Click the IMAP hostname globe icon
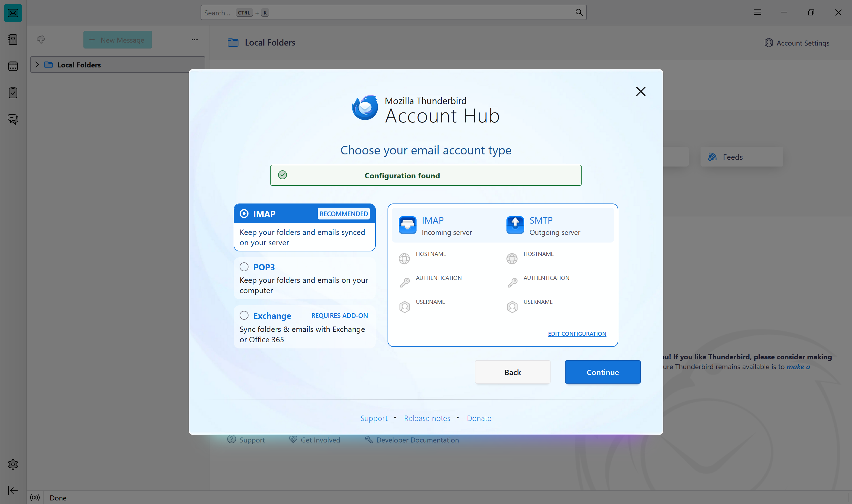The height and width of the screenshot is (504, 852). (x=404, y=259)
